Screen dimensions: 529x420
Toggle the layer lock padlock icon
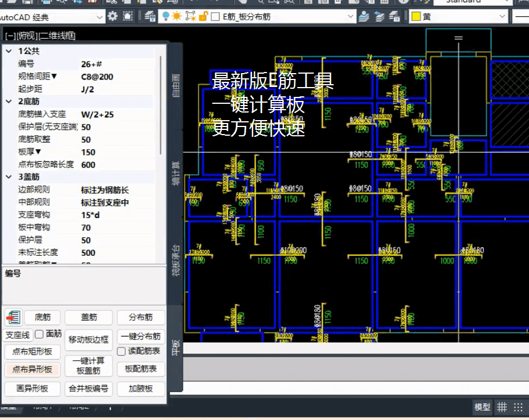pos(203,17)
